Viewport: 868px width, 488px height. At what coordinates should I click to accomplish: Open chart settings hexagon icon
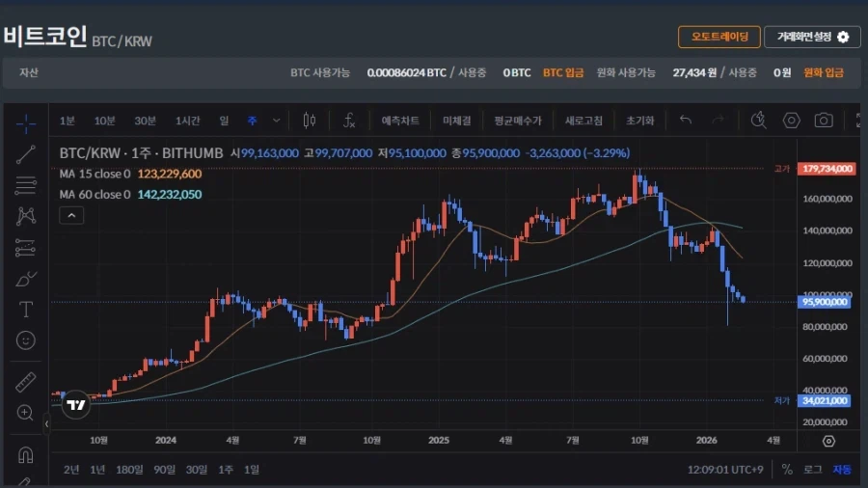(791, 120)
